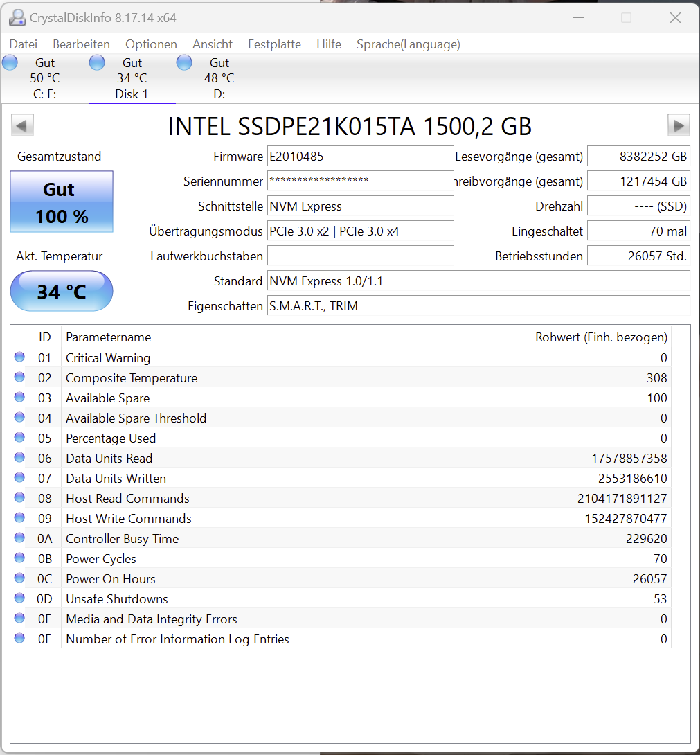Image resolution: width=700 pixels, height=755 pixels.
Task: Minimize the CrystalDiskInfo window
Action: click(x=578, y=18)
